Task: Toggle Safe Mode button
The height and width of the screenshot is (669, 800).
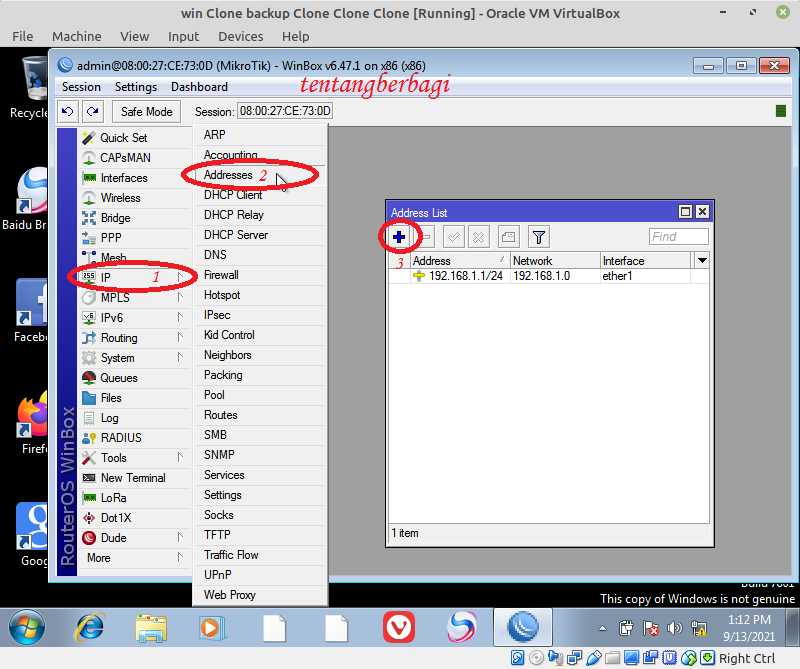Action: (x=146, y=111)
